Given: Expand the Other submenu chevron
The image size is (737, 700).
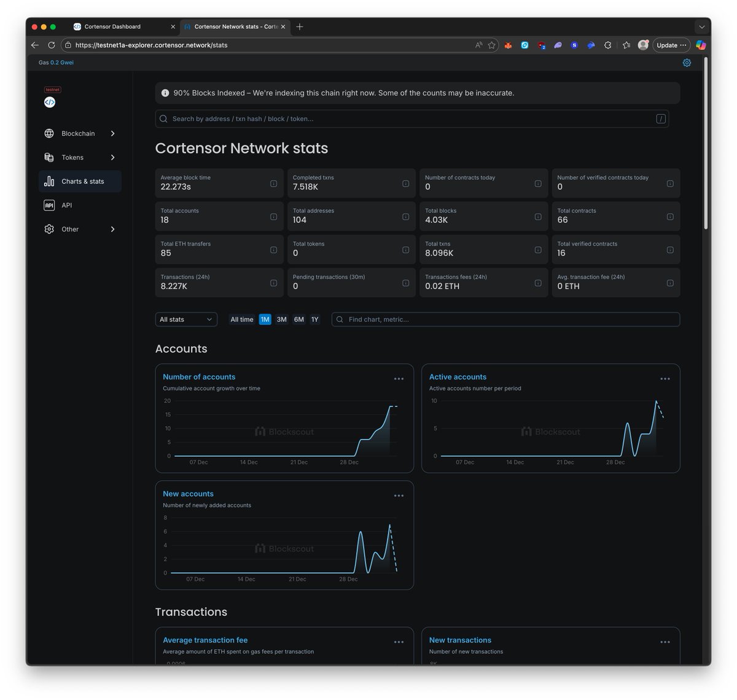Looking at the screenshot, I should 112,229.
